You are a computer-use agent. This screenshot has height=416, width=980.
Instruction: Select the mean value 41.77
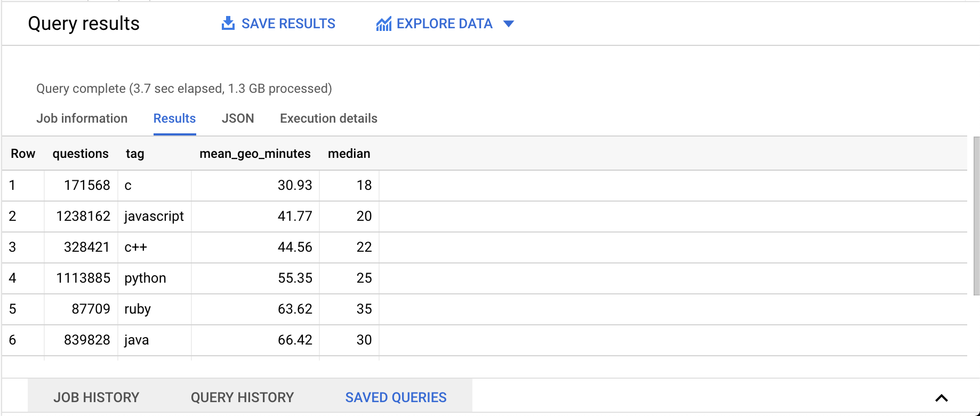tap(255, 217)
